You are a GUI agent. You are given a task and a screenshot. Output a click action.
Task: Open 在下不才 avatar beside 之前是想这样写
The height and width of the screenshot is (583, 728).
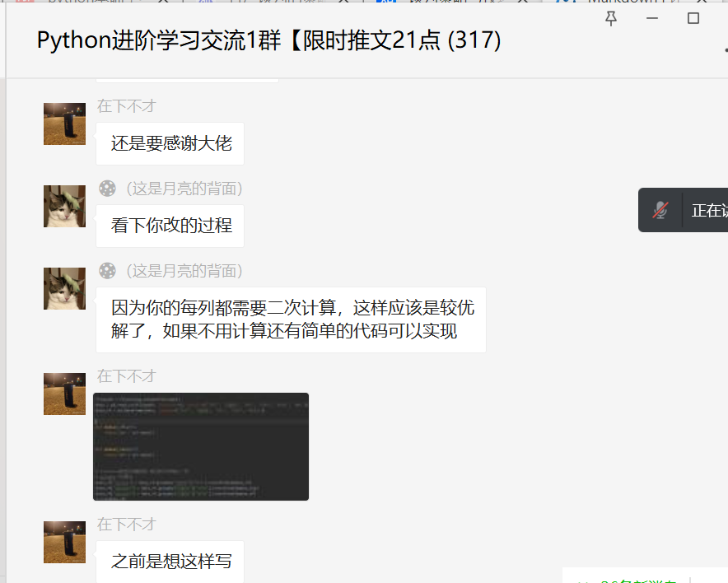(x=64, y=542)
